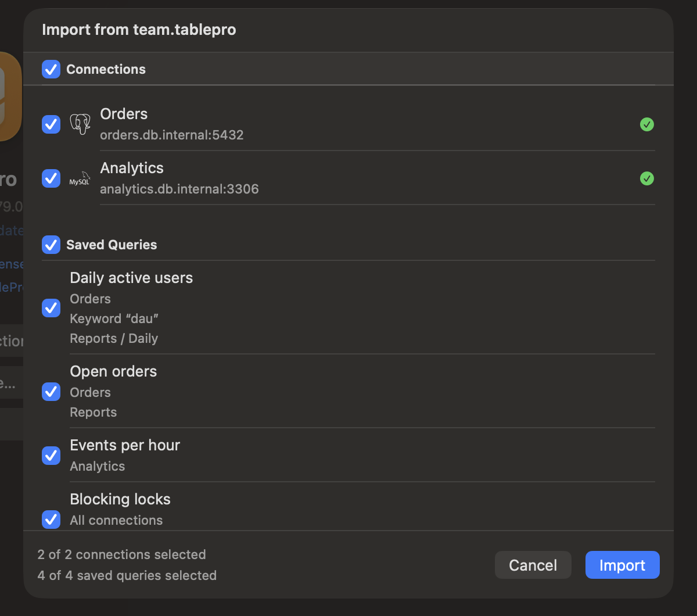Toggle the Blocking locks query checkbox
Screen dimensions: 697x616
(51, 519)
